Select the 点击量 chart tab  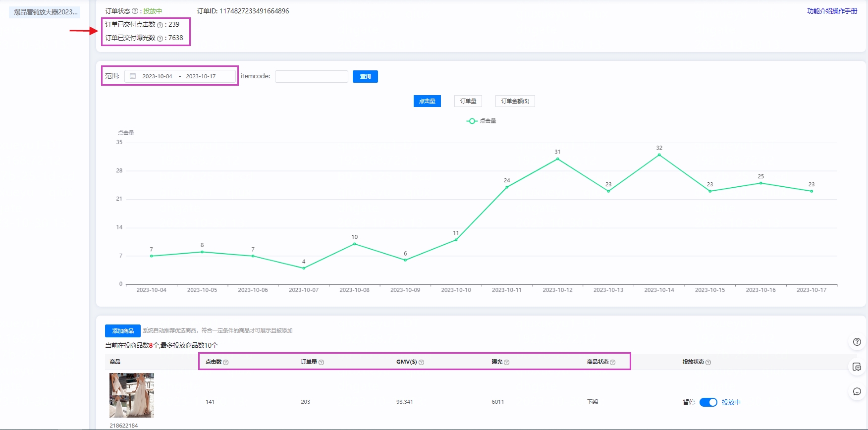[427, 101]
